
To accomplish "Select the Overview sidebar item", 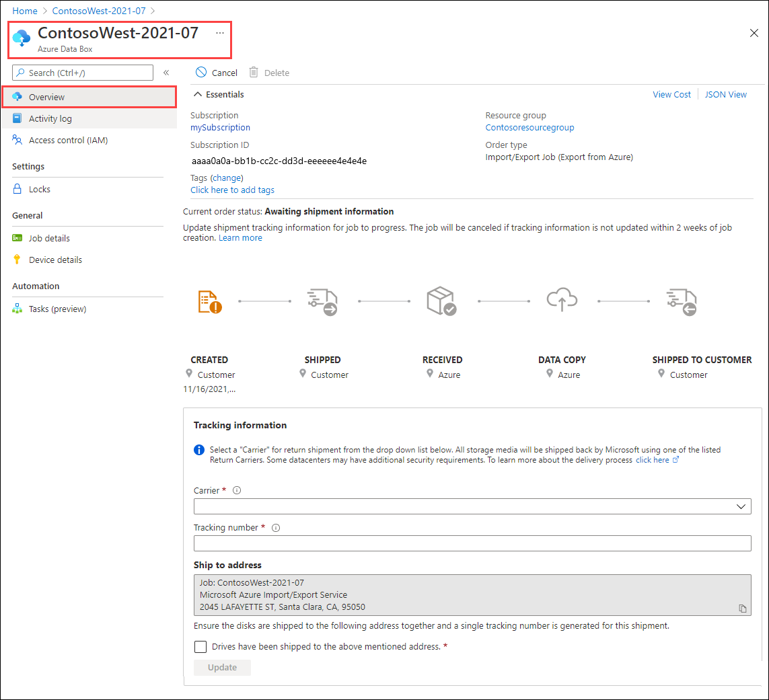I will pos(44,96).
